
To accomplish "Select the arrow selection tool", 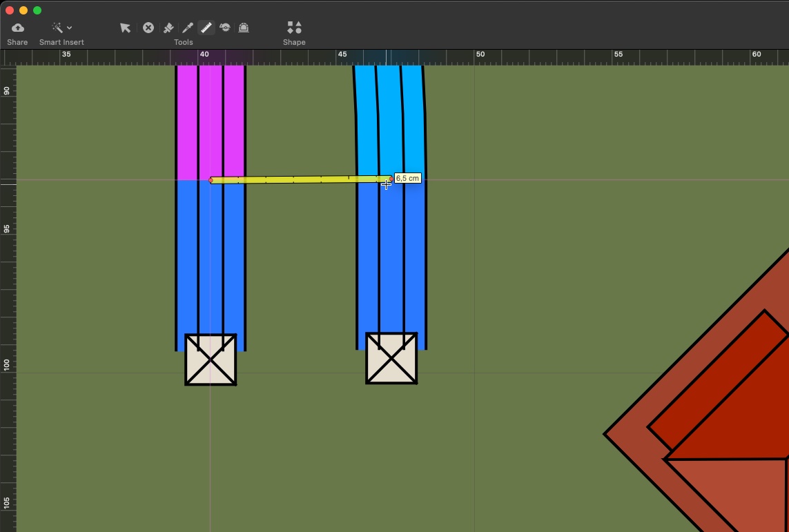I will tap(125, 28).
